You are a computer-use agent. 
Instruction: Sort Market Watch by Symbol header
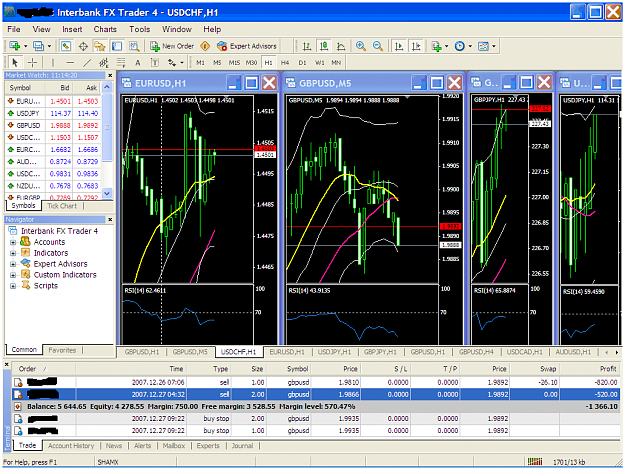tap(20, 88)
